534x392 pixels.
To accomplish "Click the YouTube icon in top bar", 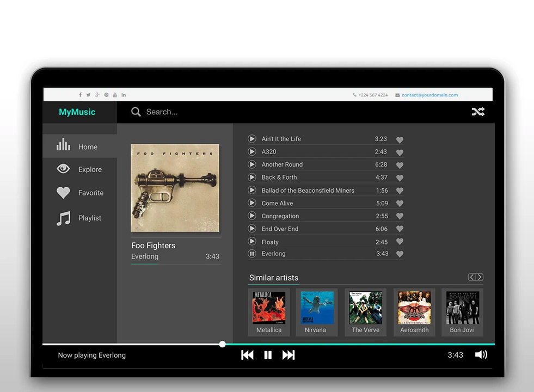I will tap(115, 95).
